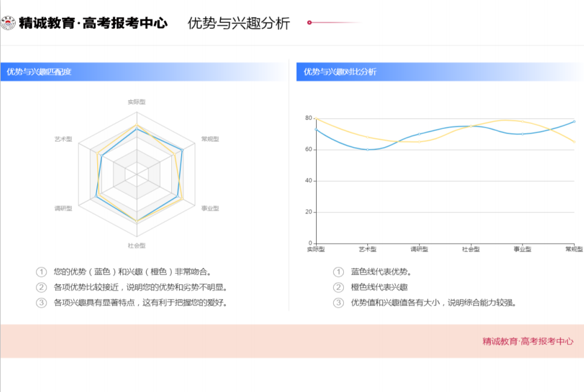Click circled number 1 beside 您的优势 note
The width and height of the screenshot is (584, 392).
(41, 272)
